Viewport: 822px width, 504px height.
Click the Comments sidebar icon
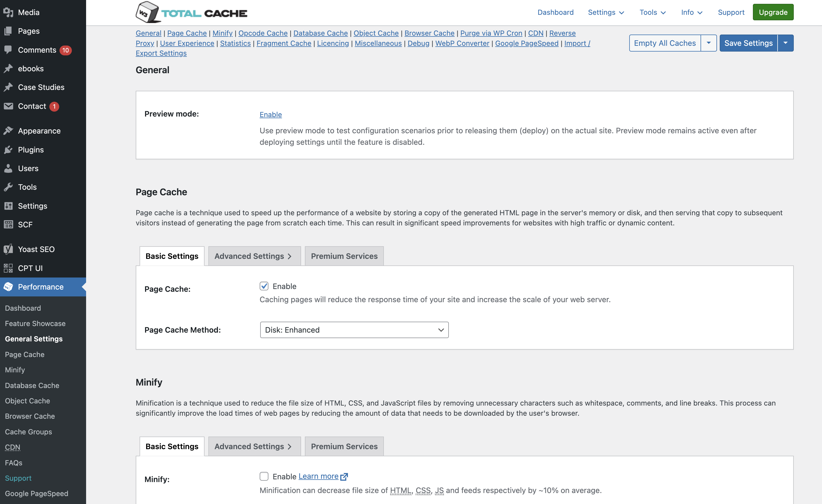click(x=9, y=49)
